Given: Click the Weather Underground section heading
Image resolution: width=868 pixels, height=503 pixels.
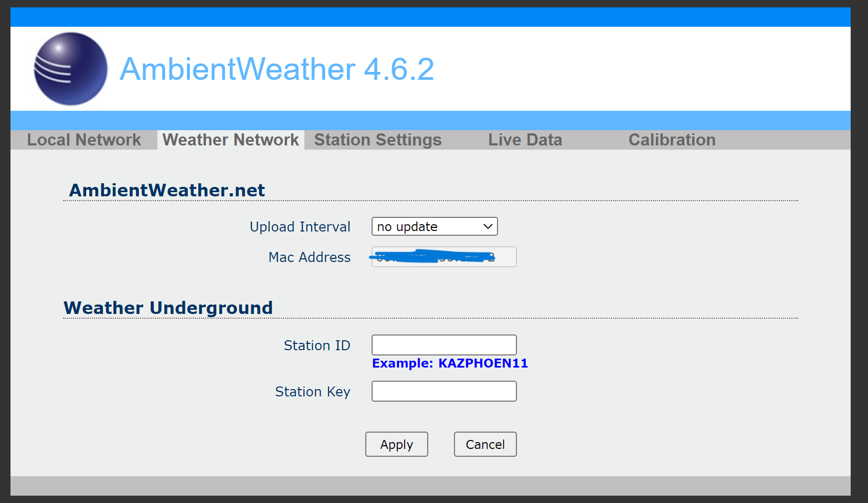Looking at the screenshot, I should tap(168, 308).
